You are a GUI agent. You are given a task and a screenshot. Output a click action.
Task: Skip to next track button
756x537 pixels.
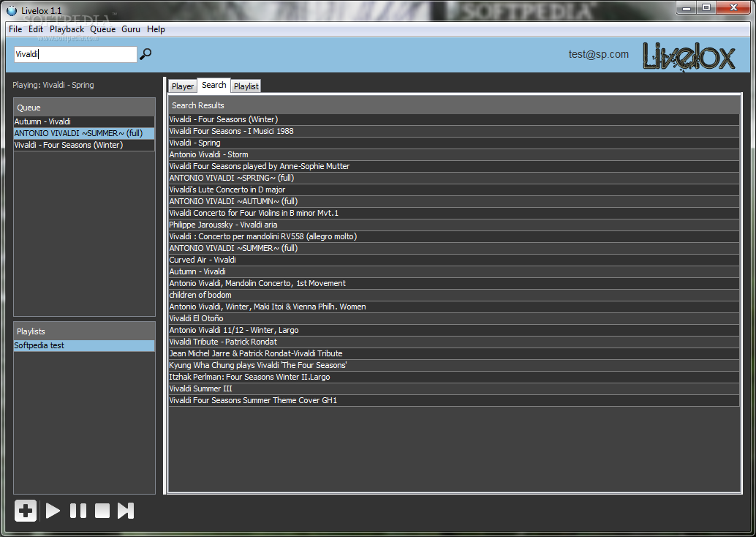click(126, 511)
